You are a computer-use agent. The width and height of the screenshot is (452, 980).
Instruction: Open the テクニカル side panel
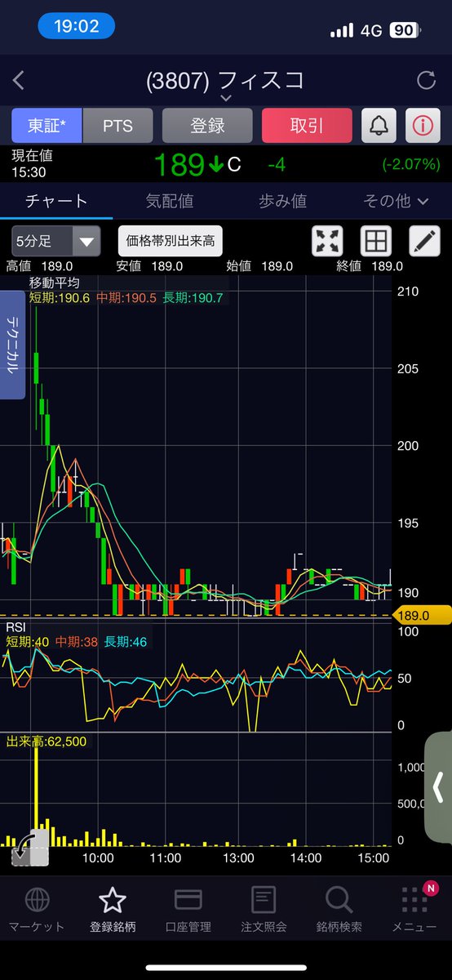click(x=12, y=345)
